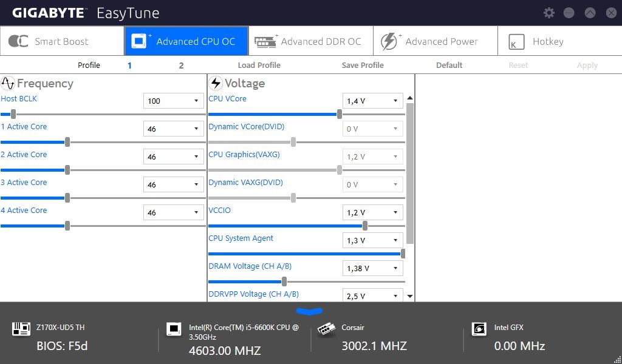Screen dimensions: 622x364
Task: Click the Advanced CPU OC chip icon
Action: point(139,41)
